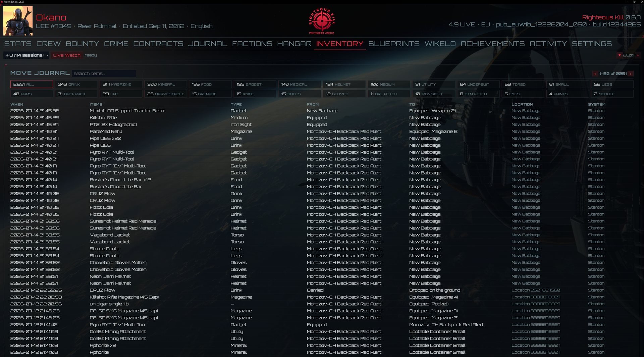Filter journal by 31 BACKPACK
The image size is (644, 357).
[76, 94]
